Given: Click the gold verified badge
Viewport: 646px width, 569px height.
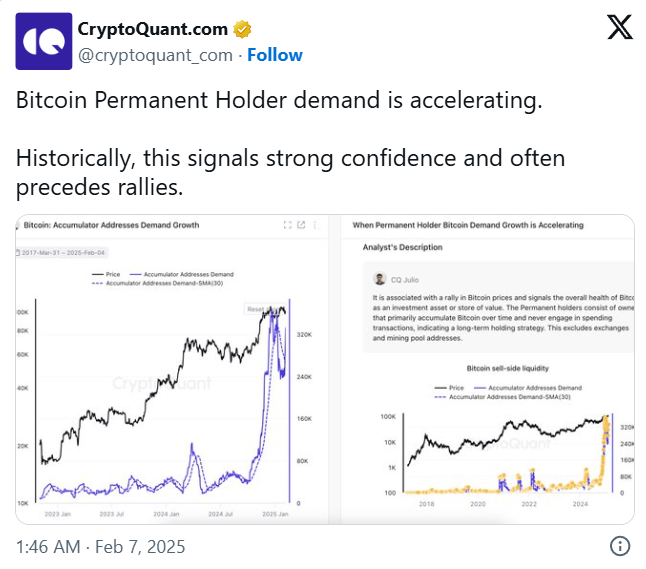Looking at the screenshot, I should point(242,30).
